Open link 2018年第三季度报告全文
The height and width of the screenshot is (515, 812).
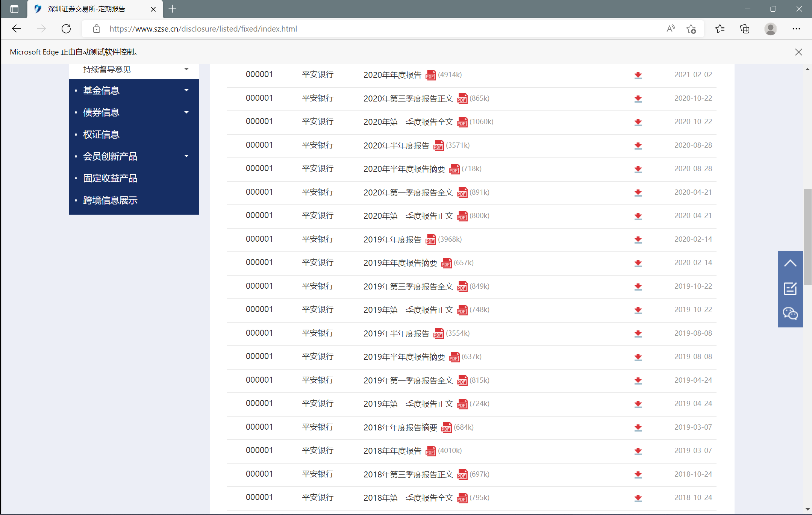pyautogui.click(x=408, y=498)
